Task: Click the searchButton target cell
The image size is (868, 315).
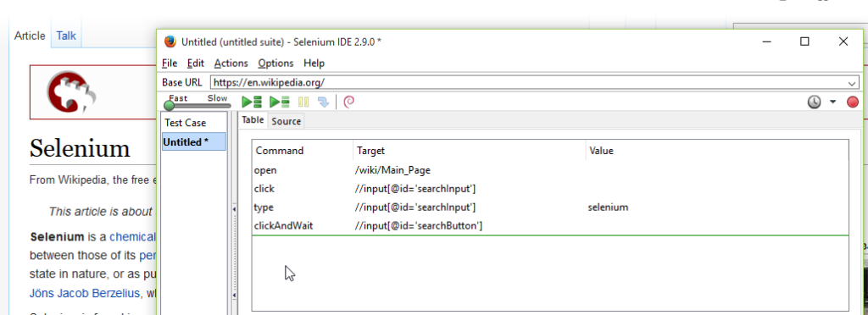Action: click(419, 225)
